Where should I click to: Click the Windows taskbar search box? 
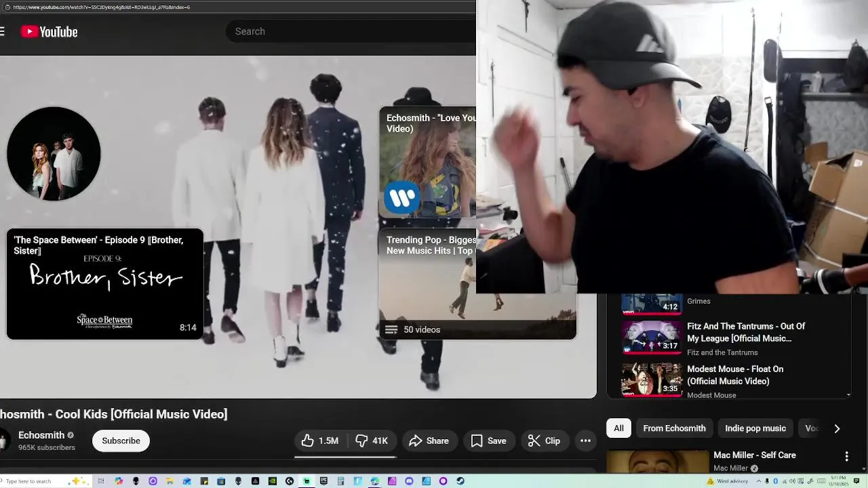tap(44, 481)
